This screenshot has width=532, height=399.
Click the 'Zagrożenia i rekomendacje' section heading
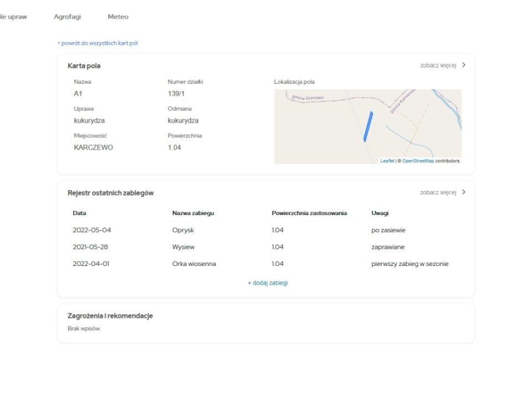tap(110, 316)
